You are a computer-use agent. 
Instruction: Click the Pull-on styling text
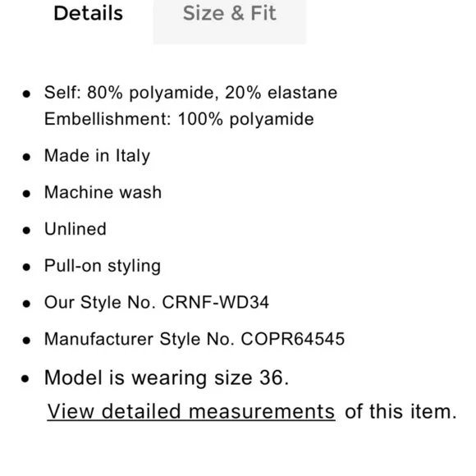(103, 266)
